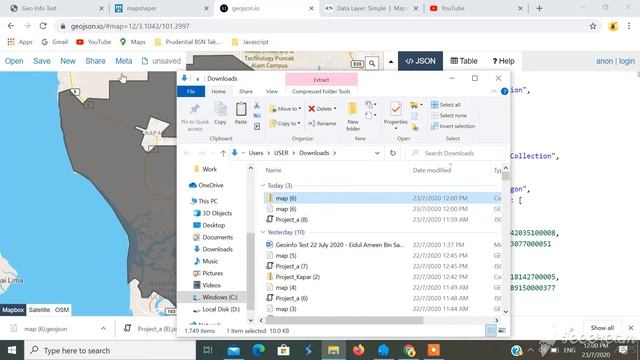Open 3D Objects in navigation pane

[x=217, y=213]
